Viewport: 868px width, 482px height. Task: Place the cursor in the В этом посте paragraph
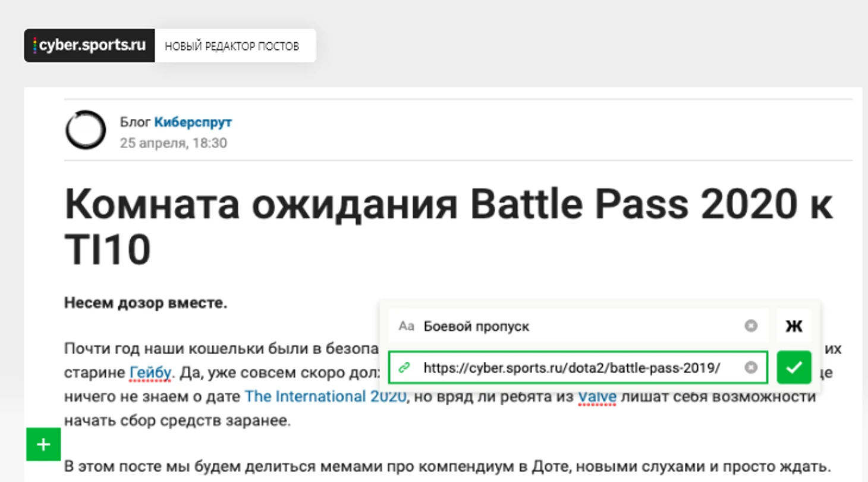pos(446,467)
